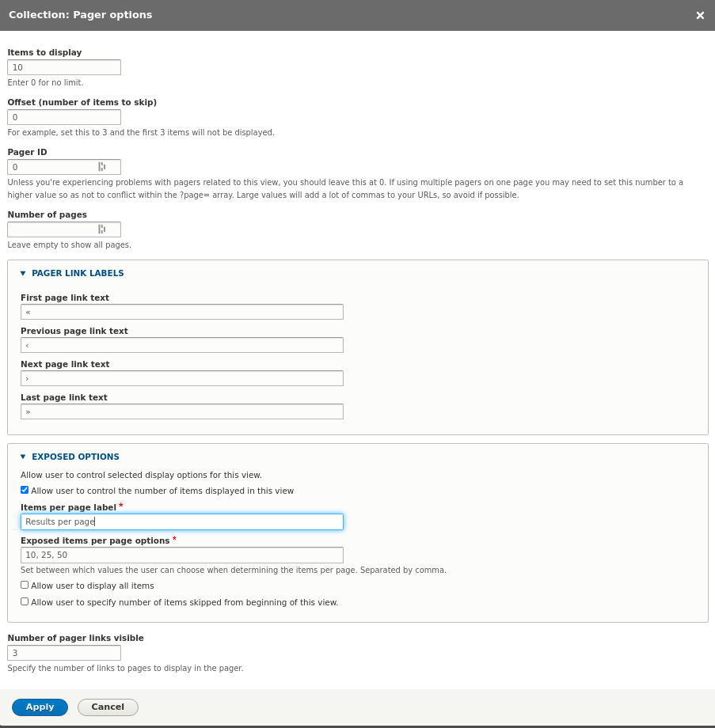Close the Pager options dialog
This screenshot has width=715, height=728.
(x=700, y=15)
